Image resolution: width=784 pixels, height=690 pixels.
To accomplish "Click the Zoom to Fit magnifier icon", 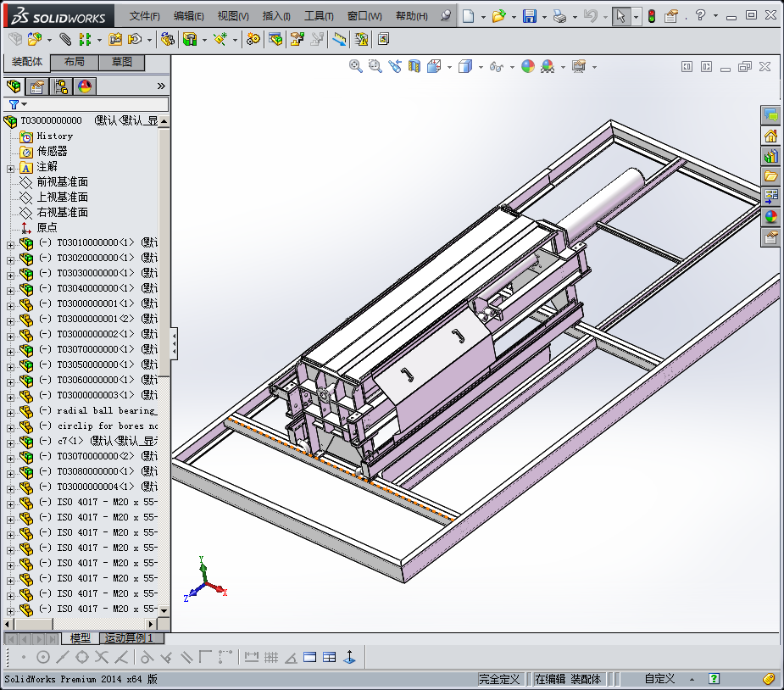I will click(x=356, y=66).
